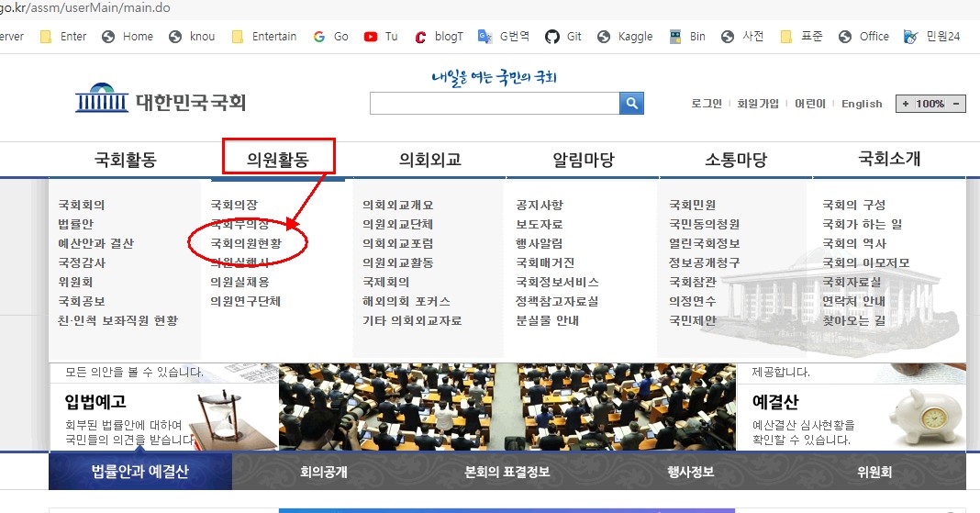
Task: Open the Bin bookmark
Action: click(x=687, y=36)
